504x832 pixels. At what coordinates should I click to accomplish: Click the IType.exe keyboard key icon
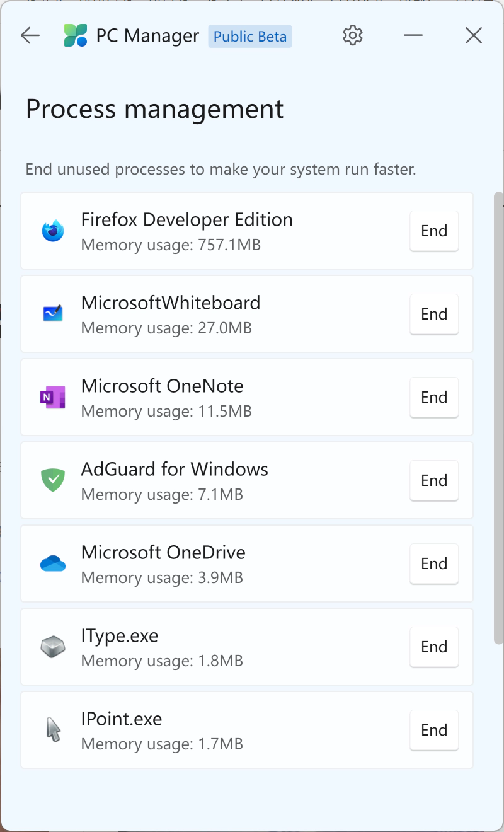[x=53, y=647]
